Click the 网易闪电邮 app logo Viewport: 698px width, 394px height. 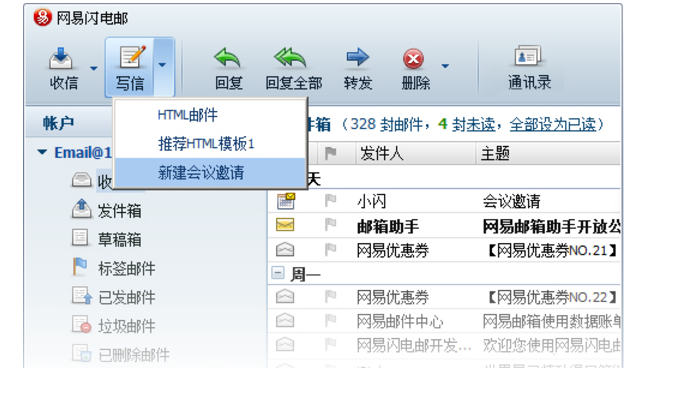[x=43, y=18]
